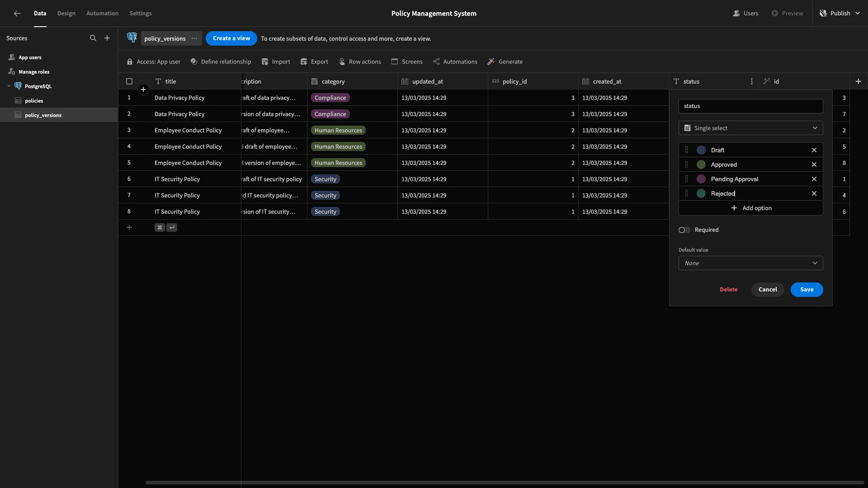
Task: Switch to the Settings tab
Action: [x=141, y=14]
